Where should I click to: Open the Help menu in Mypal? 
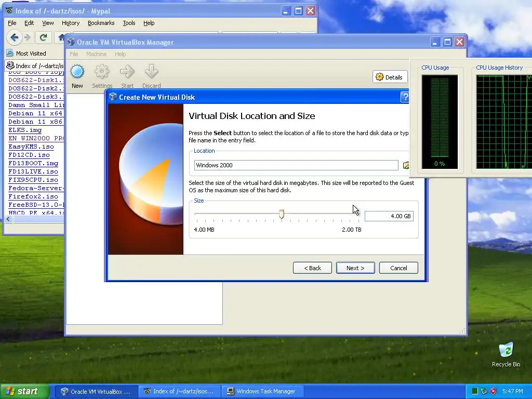pos(149,23)
